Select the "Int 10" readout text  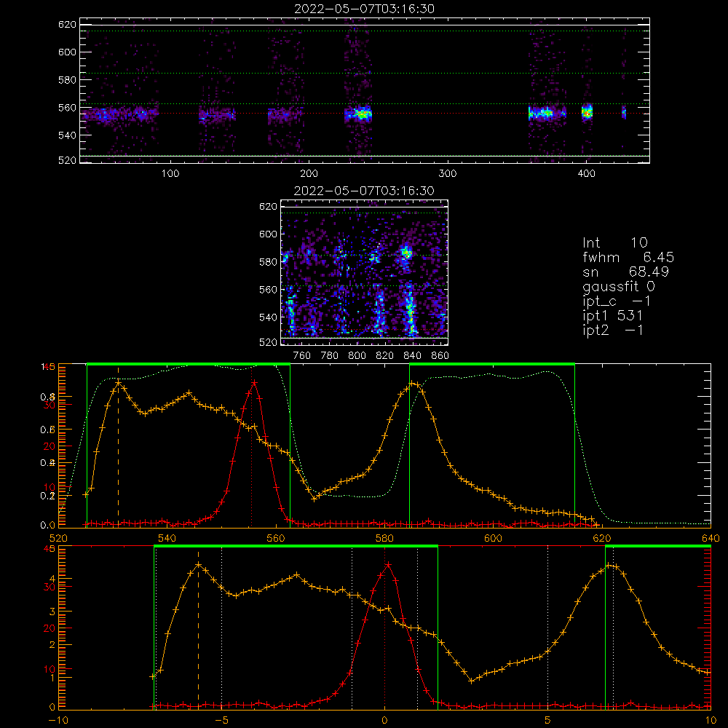click(614, 242)
